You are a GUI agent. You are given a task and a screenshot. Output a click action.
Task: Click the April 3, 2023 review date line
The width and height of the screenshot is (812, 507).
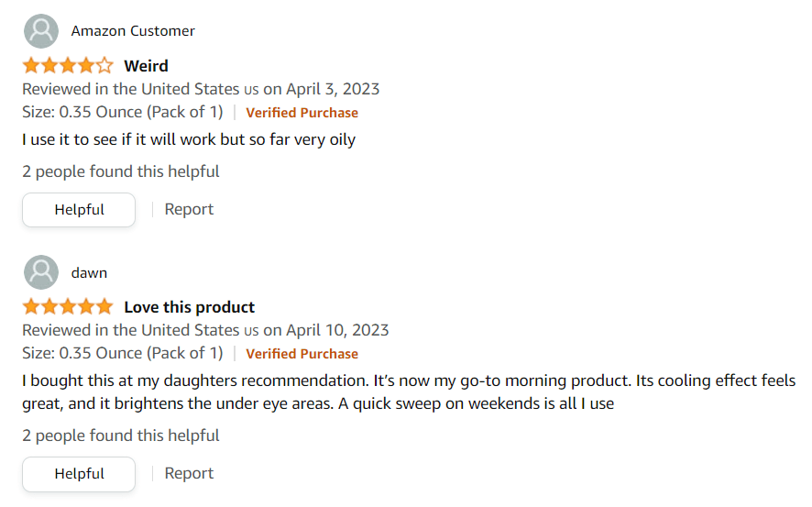[201, 89]
